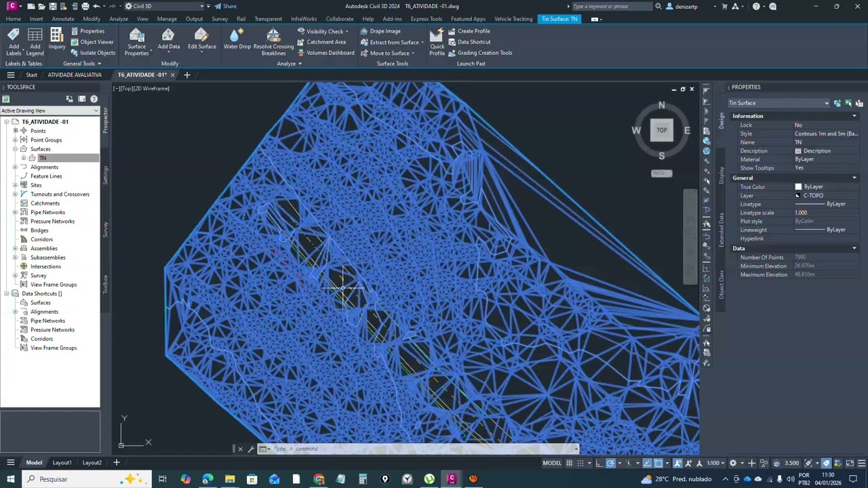Click the Plot printer icon in quick access toolbar
The width and height of the screenshot is (868, 488).
(x=85, y=6)
